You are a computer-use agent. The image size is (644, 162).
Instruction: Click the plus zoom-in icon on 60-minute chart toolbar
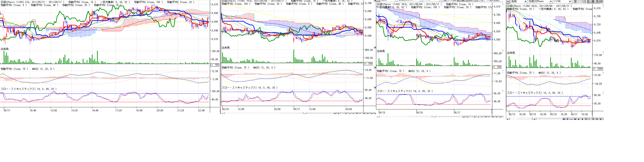(567, 119)
